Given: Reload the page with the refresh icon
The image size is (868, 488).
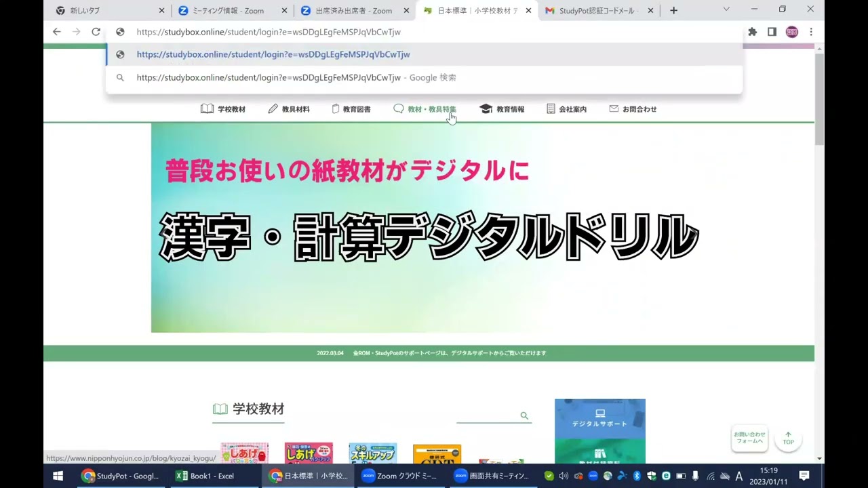Looking at the screenshot, I should pyautogui.click(x=96, y=32).
